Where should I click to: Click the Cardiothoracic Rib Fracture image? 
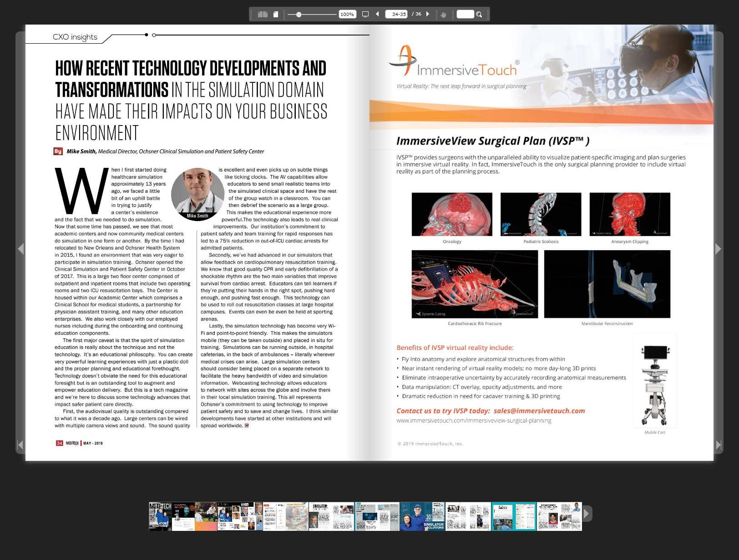pyautogui.click(x=475, y=284)
